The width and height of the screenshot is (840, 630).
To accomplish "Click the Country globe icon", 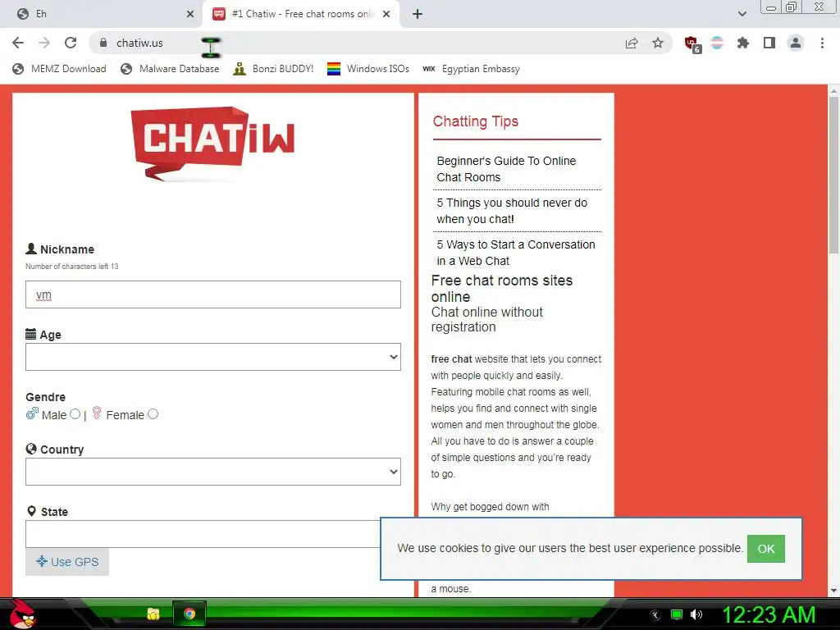I will point(31,449).
